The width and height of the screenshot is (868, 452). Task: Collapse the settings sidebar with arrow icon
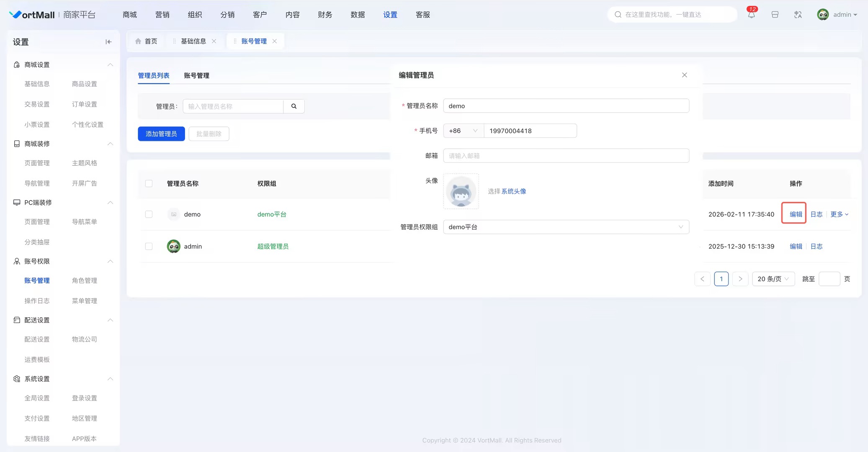(108, 41)
